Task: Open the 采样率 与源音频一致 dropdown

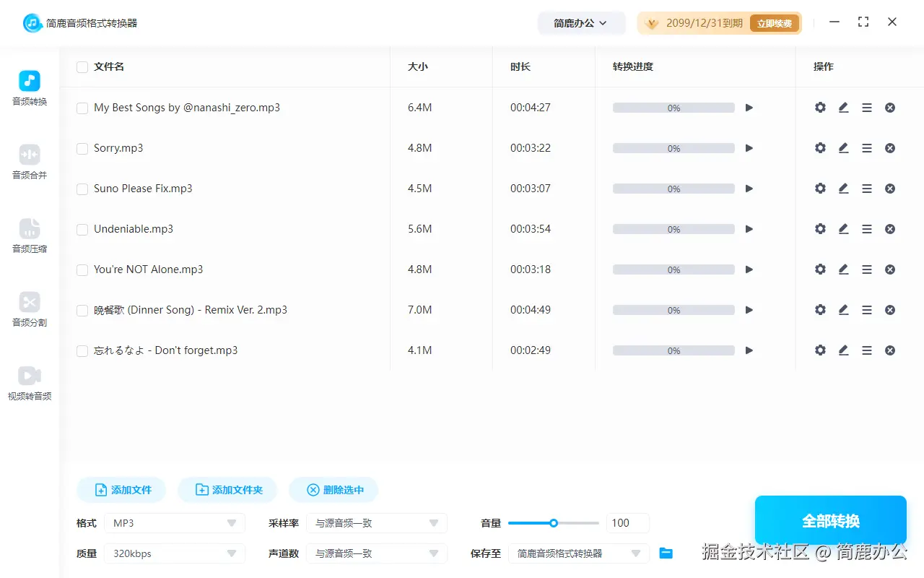Action: 376,522
